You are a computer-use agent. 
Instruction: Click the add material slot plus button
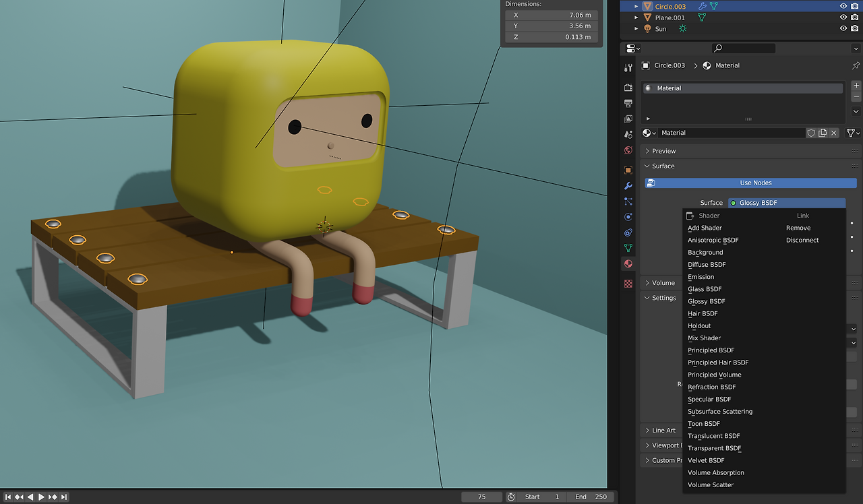[x=856, y=86]
